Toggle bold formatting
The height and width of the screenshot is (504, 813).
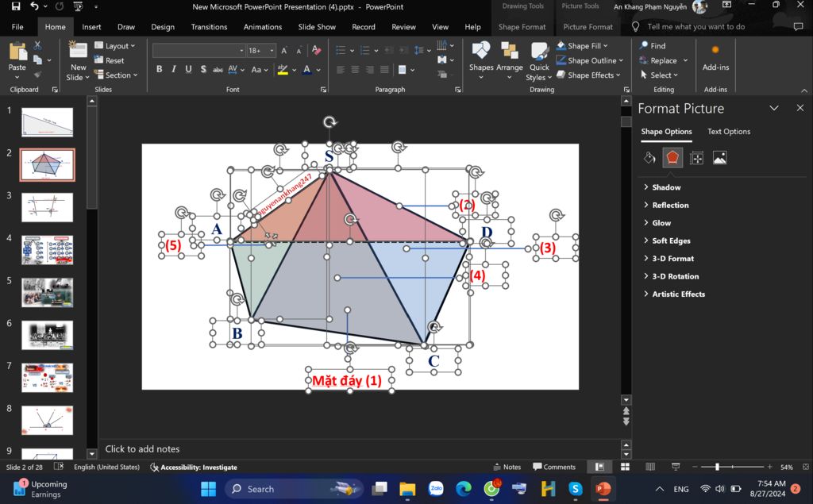pos(159,69)
